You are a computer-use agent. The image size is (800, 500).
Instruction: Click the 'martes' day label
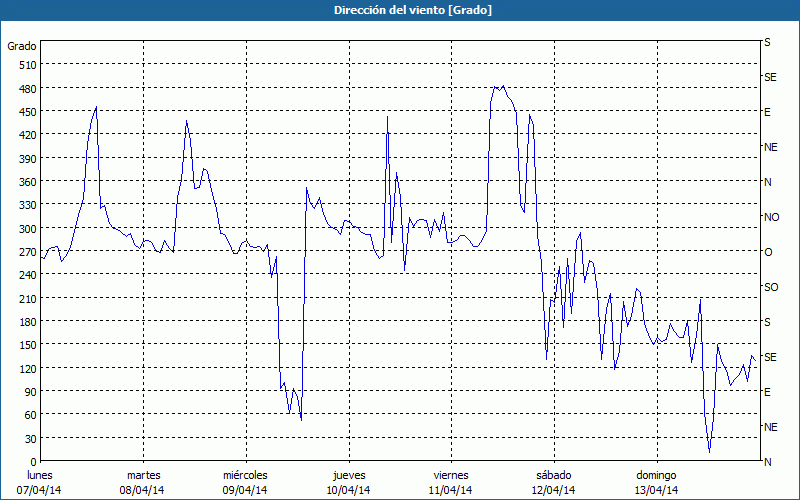tap(144, 475)
